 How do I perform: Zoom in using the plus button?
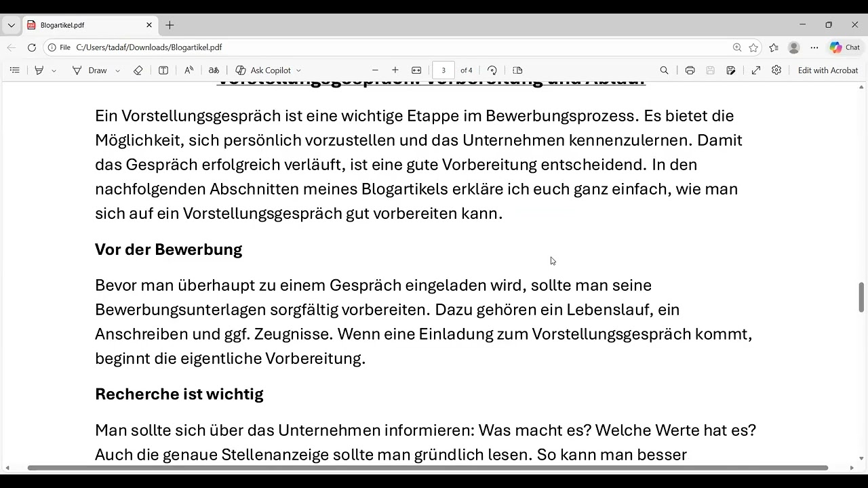coord(395,70)
